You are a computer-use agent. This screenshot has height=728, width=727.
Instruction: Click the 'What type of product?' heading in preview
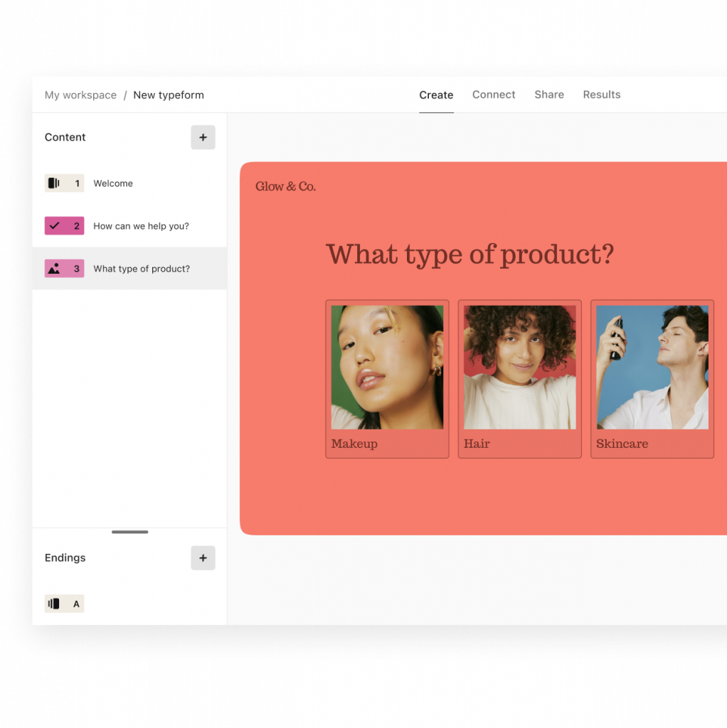(x=469, y=255)
